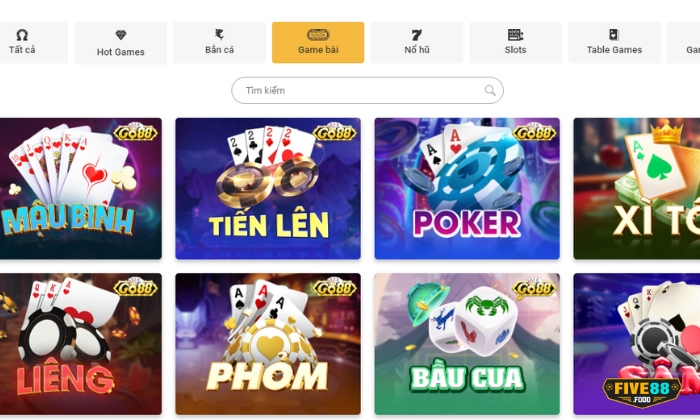Open the Slots category tab
The image size is (700, 420).
click(x=516, y=42)
